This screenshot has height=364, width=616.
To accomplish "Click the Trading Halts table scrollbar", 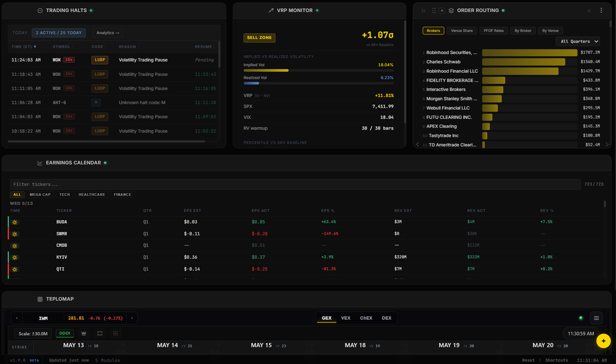I will (x=219, y=54).
